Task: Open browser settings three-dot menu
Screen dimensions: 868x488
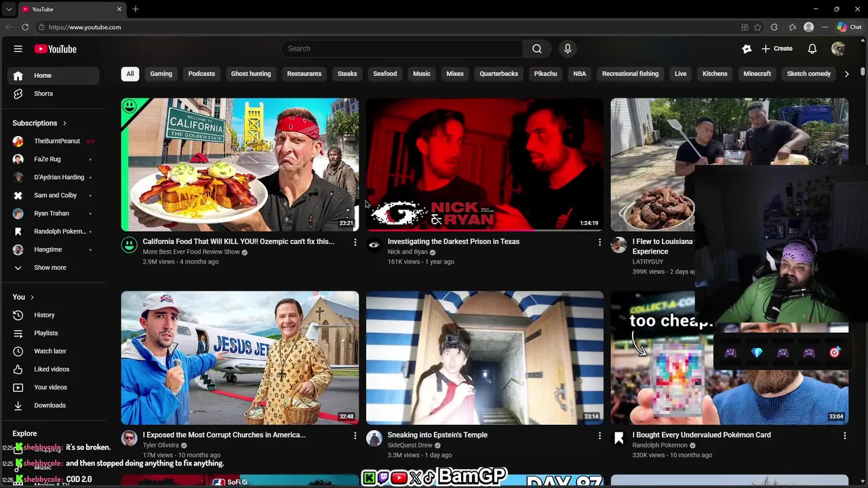Action: (825, 27)
